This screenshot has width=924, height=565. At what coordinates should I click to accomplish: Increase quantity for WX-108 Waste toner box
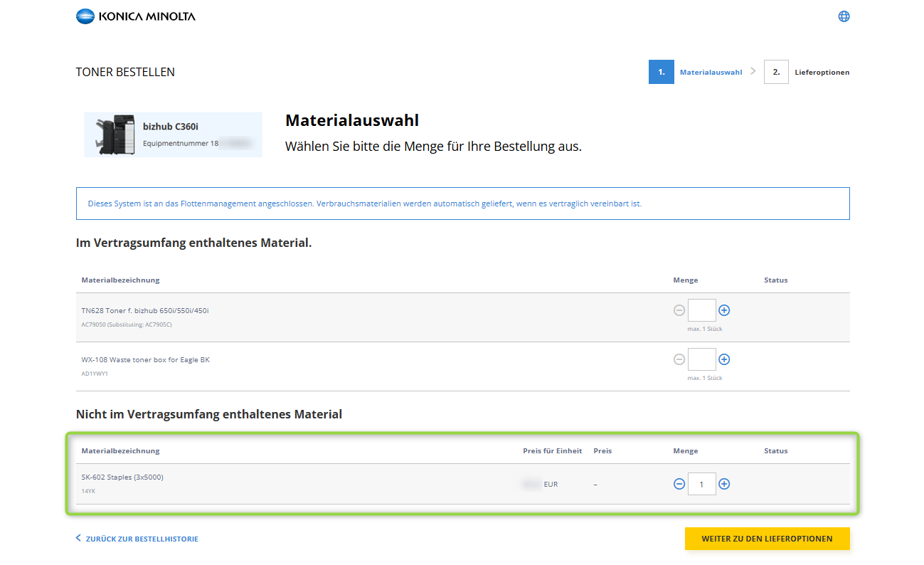tap(724, 359)
